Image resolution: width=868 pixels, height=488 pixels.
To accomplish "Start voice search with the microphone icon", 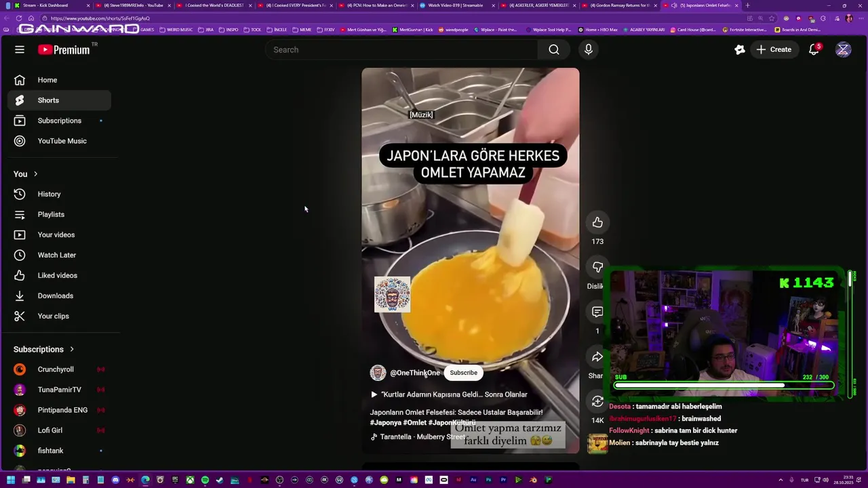I will click(x=589, y=49).
